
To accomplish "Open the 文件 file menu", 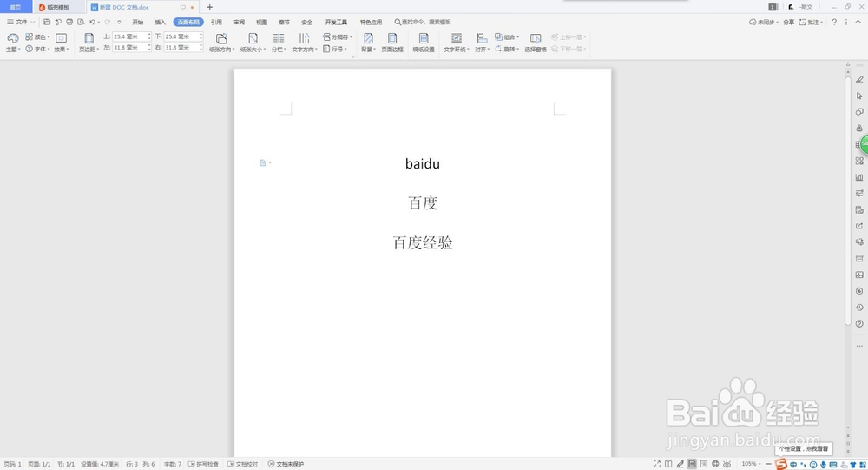I will (21, 22).
